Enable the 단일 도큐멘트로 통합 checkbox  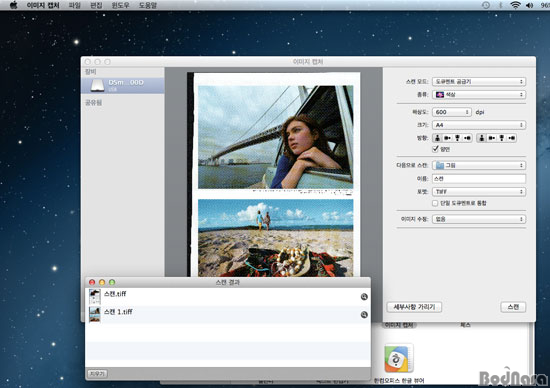coord(435,203)
